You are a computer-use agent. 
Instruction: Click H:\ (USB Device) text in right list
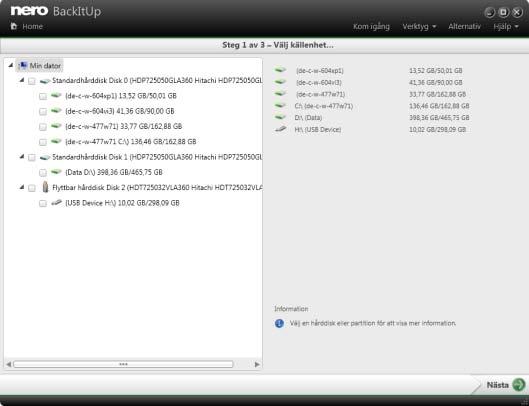click(317, 129)
